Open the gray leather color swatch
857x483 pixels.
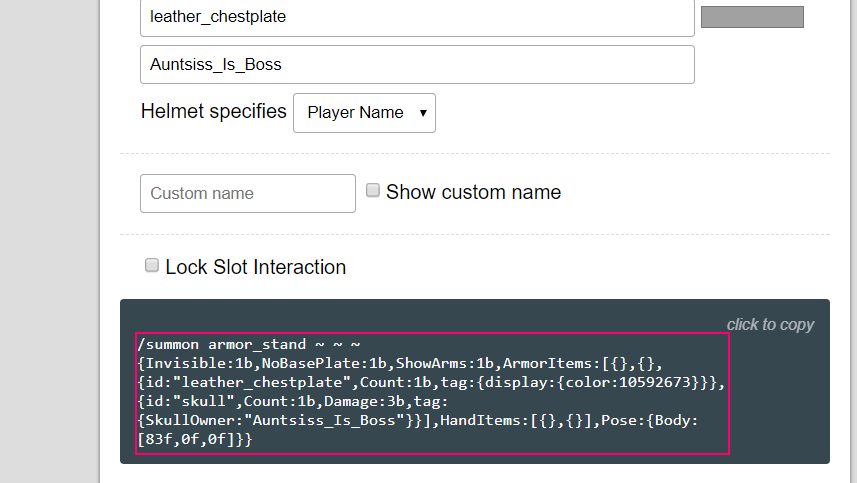752,17
